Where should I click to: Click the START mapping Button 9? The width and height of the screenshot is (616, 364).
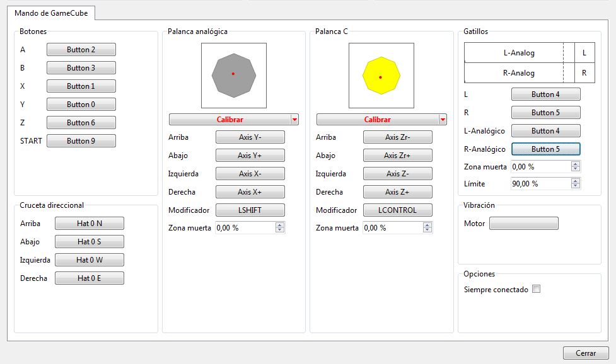[81, 141]
